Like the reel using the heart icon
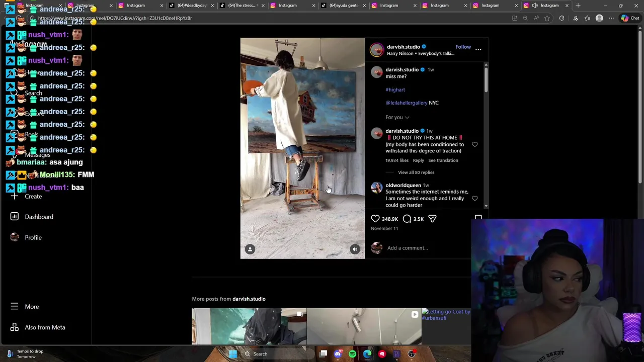Viewport: 644px width, 362px height. 375,219
